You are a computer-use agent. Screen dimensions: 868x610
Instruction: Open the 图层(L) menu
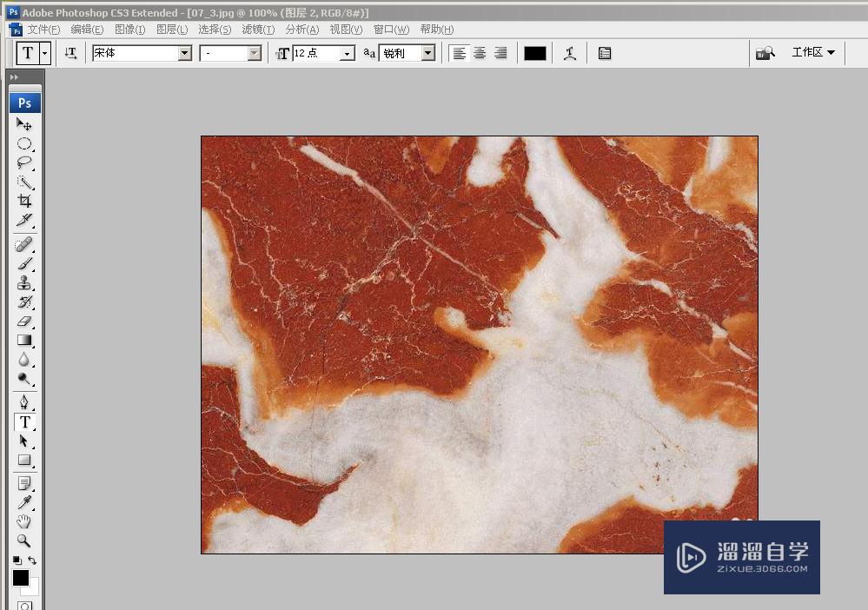172,30
